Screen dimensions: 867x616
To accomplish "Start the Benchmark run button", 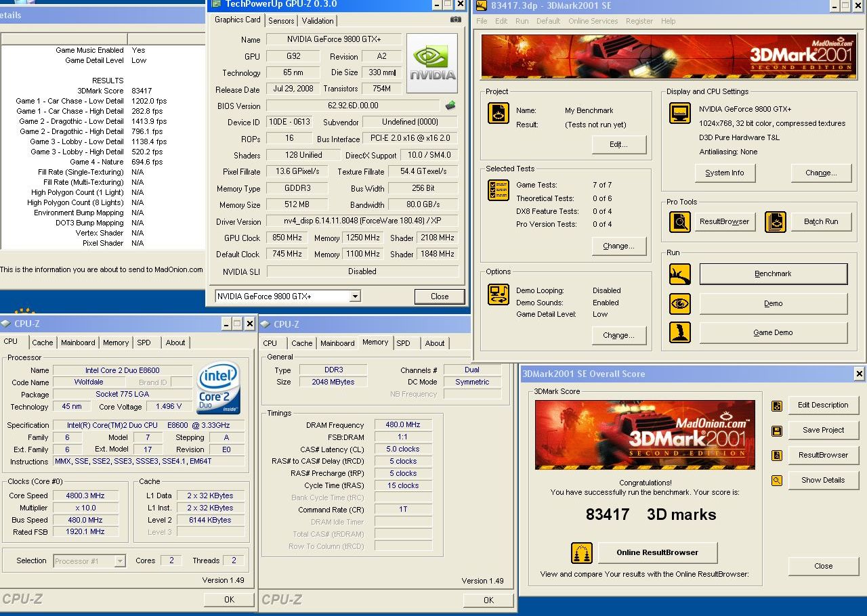I will (x=773, y=274).
